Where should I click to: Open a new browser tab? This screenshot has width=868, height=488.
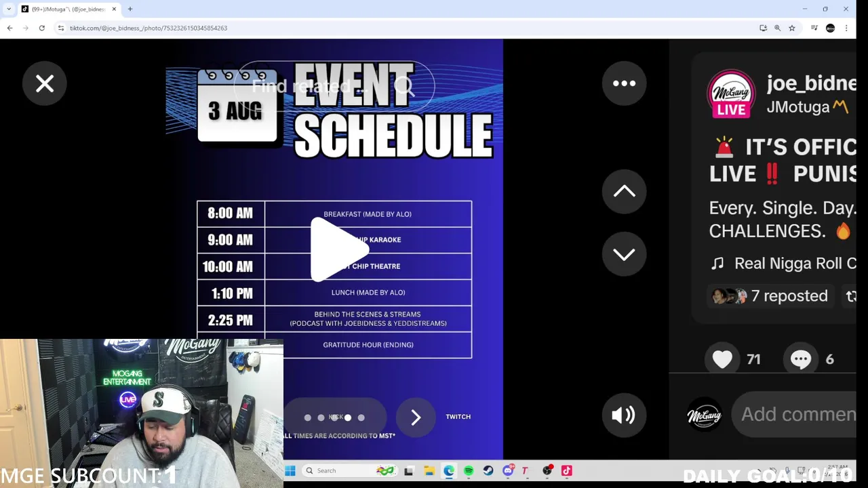pos(130,9)
